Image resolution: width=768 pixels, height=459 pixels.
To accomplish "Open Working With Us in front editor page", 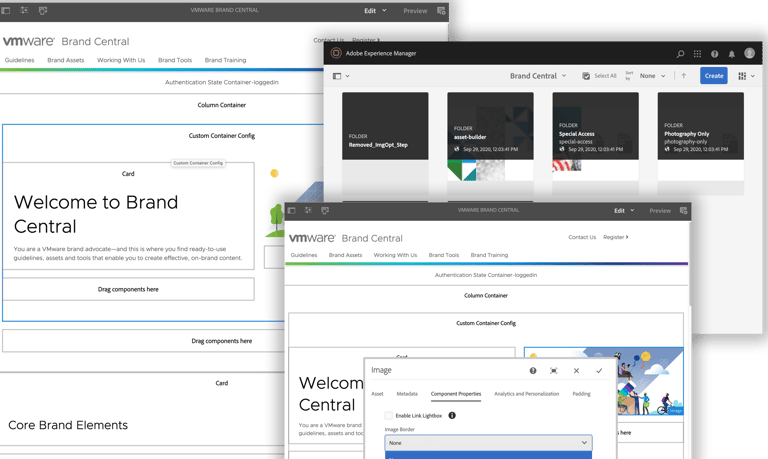I will click(x=395, y=255).
